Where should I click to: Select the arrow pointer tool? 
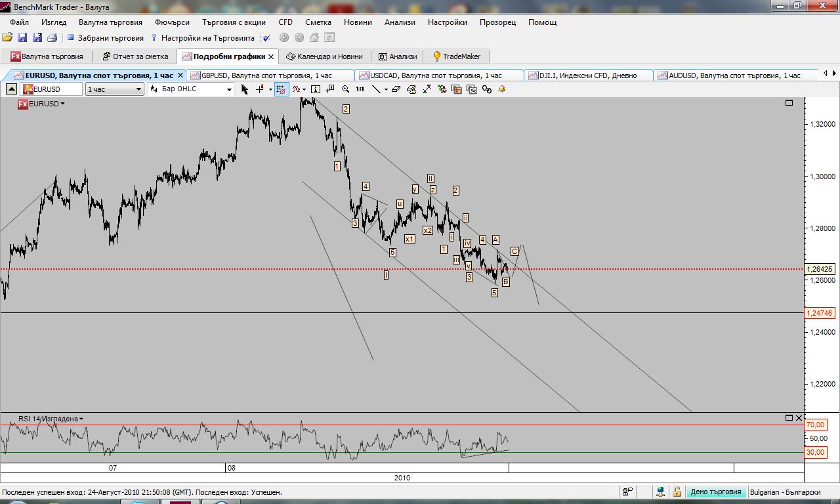pos(245,89)
